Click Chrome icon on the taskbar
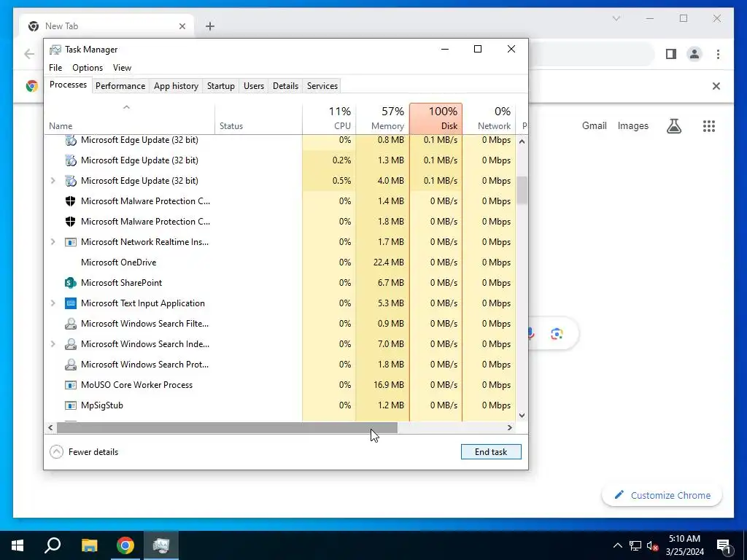The height and width of the screenshot is (560, 747). (125, 545)
